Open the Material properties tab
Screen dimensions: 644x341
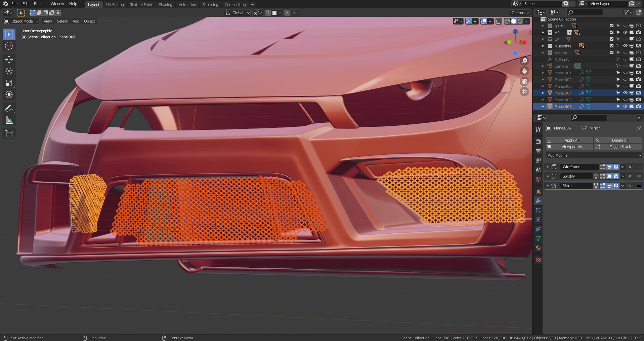pyautogui.click(x=538, y=248)
